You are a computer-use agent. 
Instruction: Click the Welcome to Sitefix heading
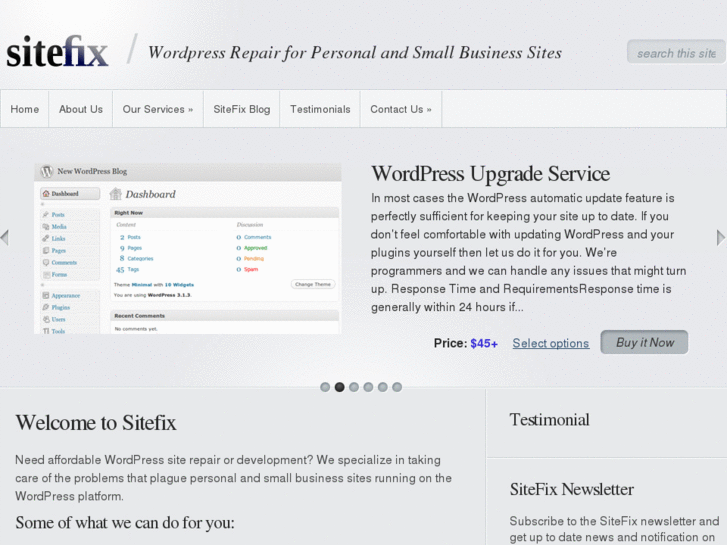tap(96, 423)
